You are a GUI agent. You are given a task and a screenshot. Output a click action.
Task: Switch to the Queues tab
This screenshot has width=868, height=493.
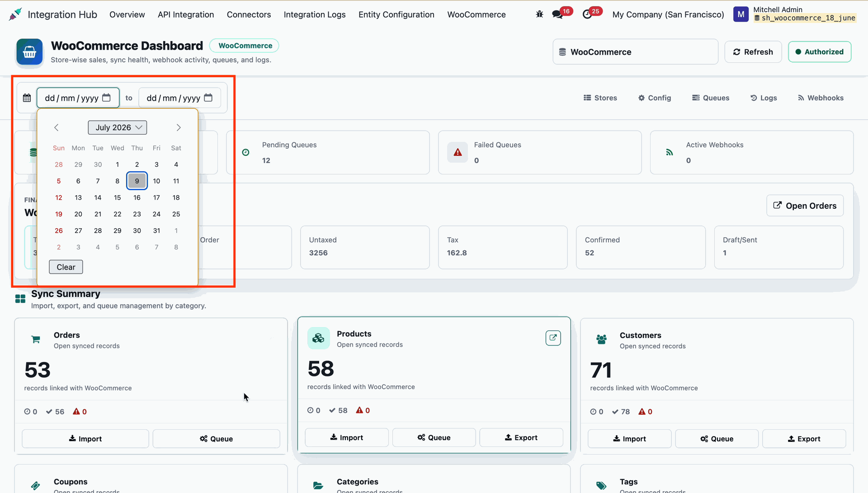point(711,98)
